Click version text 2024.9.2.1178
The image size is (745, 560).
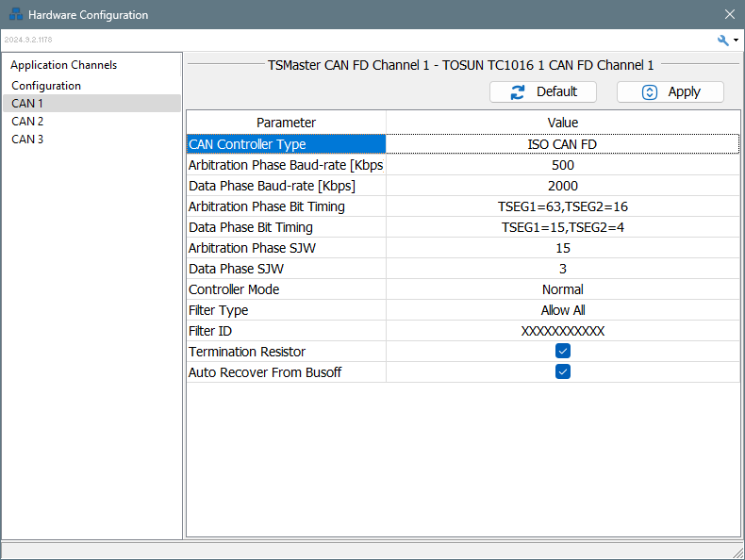(x=28, y=40)
